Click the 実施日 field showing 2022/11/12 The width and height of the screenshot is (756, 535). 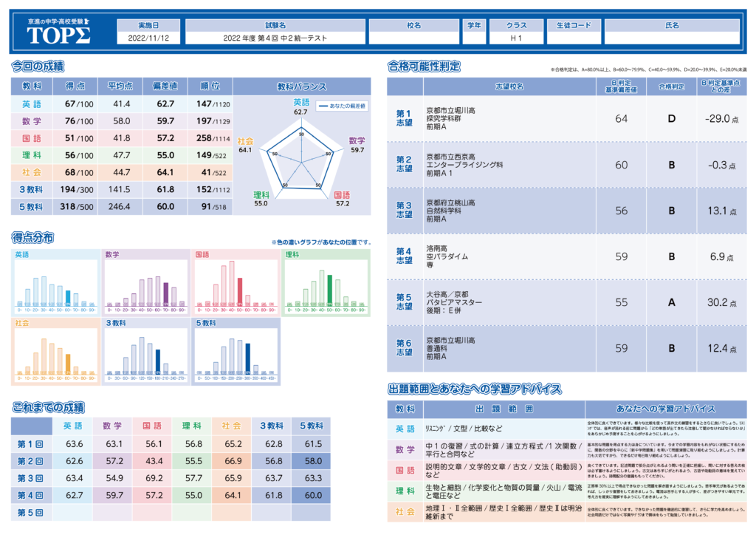tap(148, 38)
